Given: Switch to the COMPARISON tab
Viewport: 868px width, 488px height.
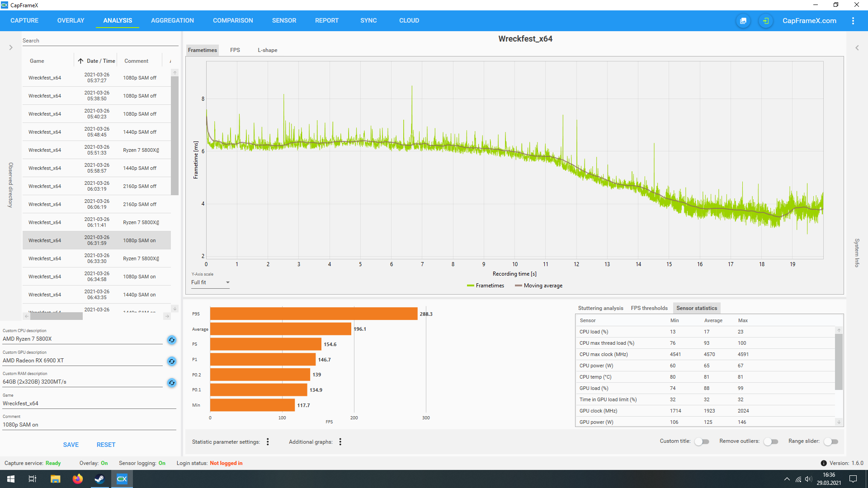Looking at the screenshot, I should pos(233,21).
